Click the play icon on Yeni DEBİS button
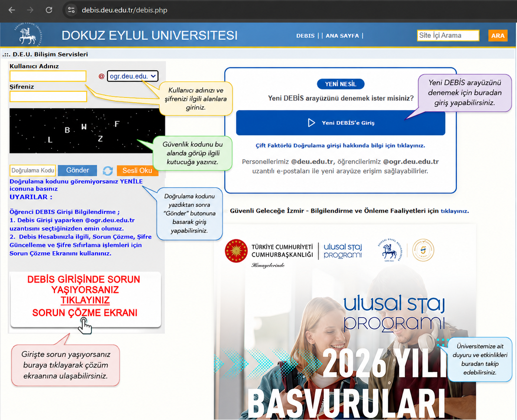 [x=311, y=123]
